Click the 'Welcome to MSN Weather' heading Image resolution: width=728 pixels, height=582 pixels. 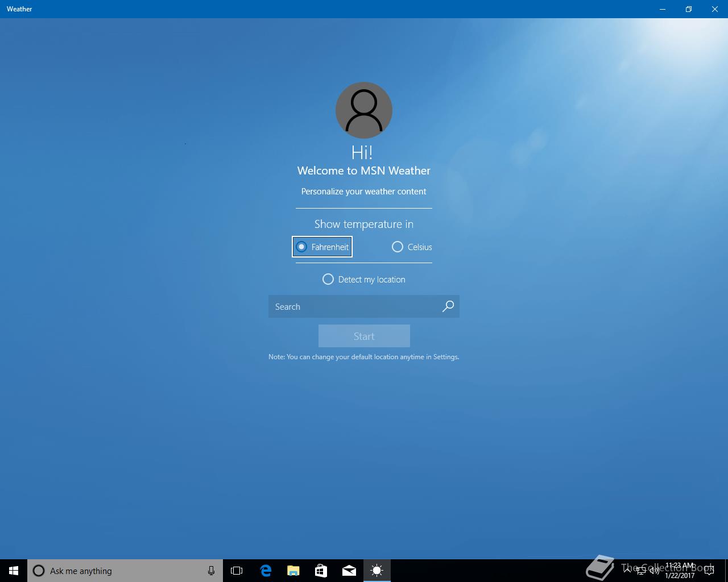pos(364,171)
